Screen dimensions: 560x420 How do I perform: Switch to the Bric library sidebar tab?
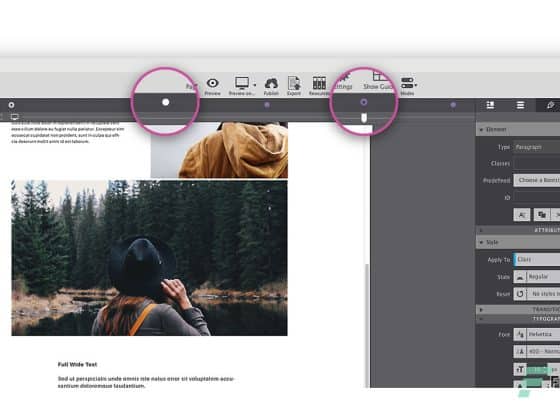click(x=490, y=105)
